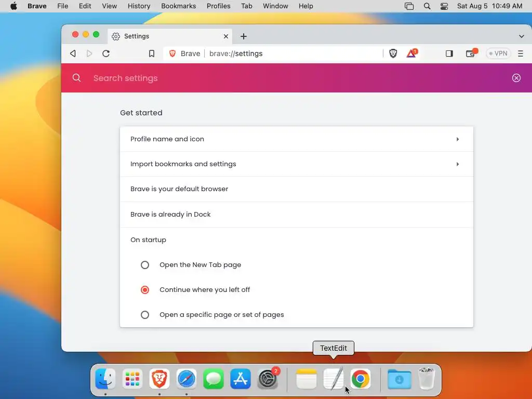Viewport: 532px width, 399px height.
Task: Click the Stage Manager menu bar icon
Action: 409,6
